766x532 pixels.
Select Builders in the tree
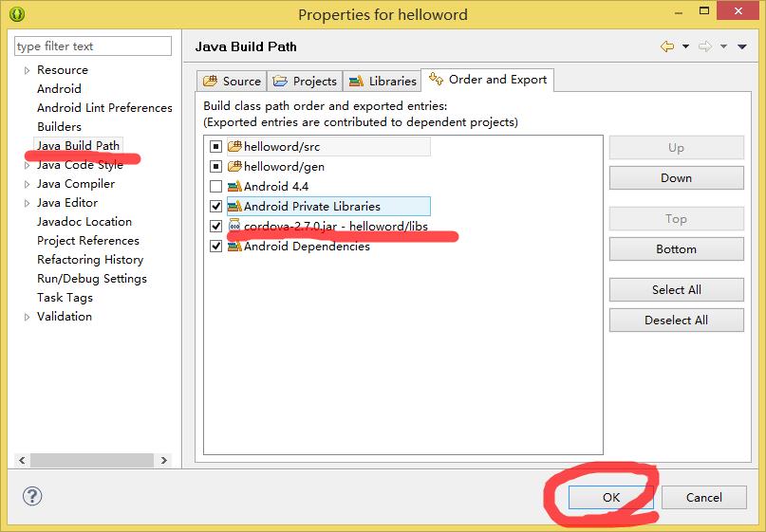[x=59, y=127]
